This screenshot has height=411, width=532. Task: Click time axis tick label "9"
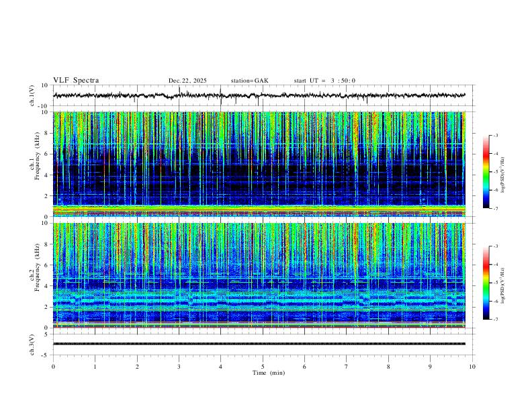click(430, 367)
